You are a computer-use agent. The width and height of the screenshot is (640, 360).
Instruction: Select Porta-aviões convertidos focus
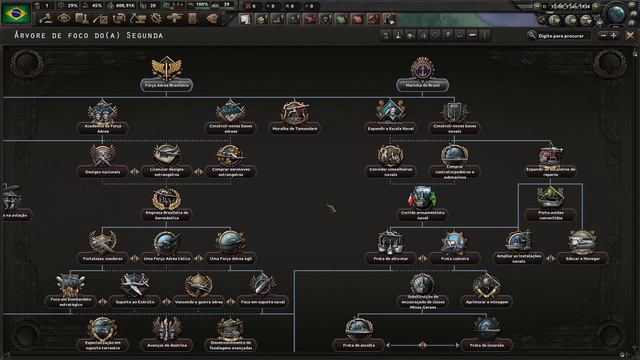(551, 204)
